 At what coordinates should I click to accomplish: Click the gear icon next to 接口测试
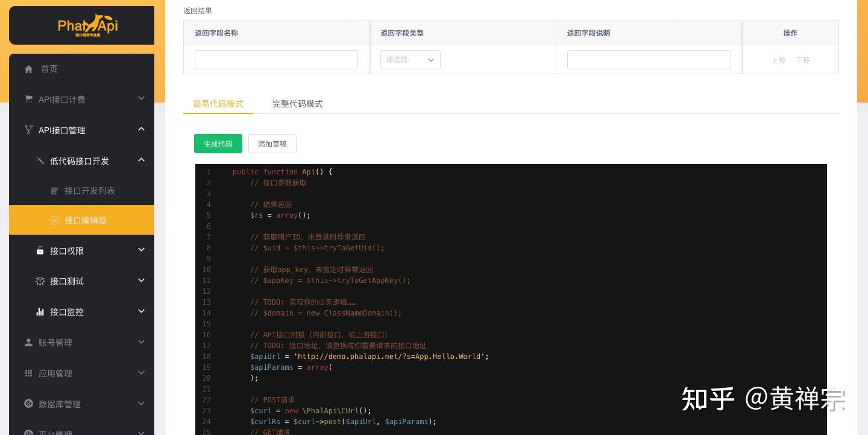point(40,281)
